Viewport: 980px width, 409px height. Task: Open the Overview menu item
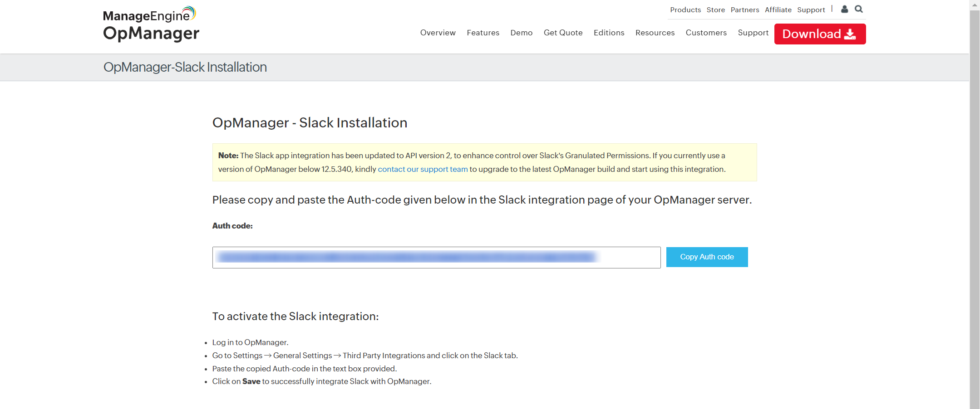(x=438, y=33)
